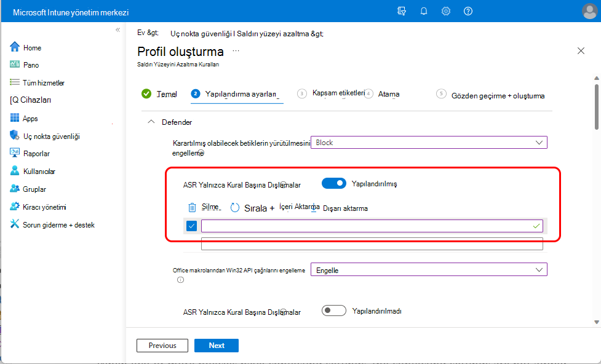Follow Uç nokta güvenliği breadcrumb link
Viewport: 601px width, 364px height.
pos(202,34)
